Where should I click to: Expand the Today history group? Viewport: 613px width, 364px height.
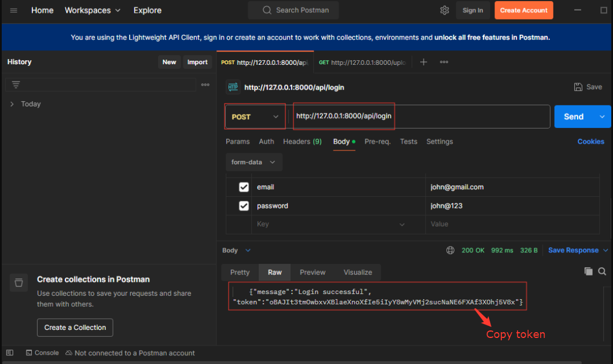[12, 104]
